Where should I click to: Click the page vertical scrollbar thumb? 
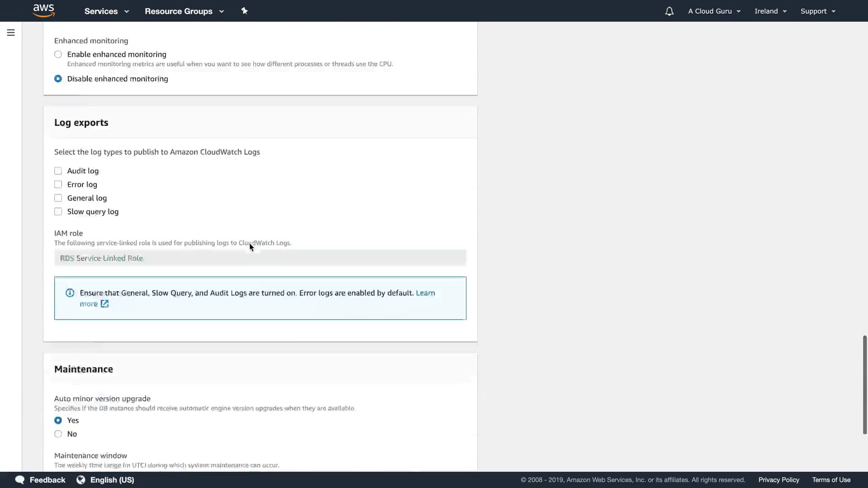[x=864, y=384]
